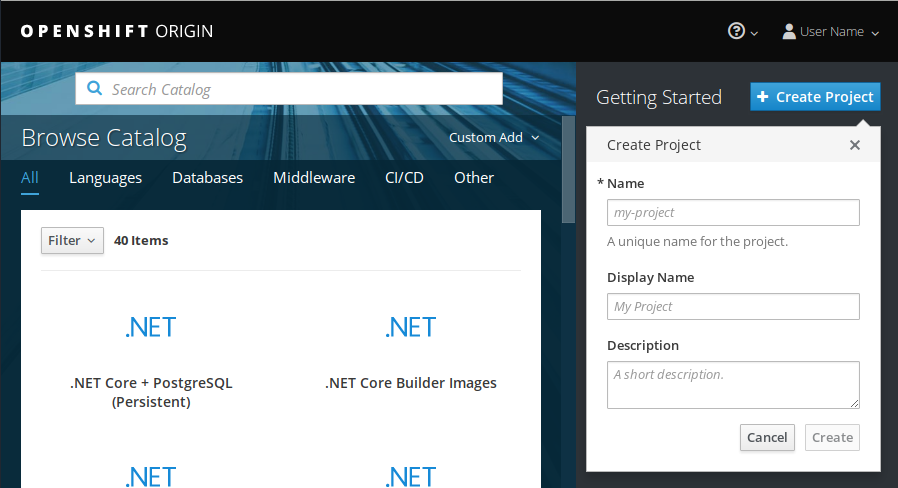Click the user avatar icon
The height and width of the screenshot is (488, 898).
coord(789,32)
